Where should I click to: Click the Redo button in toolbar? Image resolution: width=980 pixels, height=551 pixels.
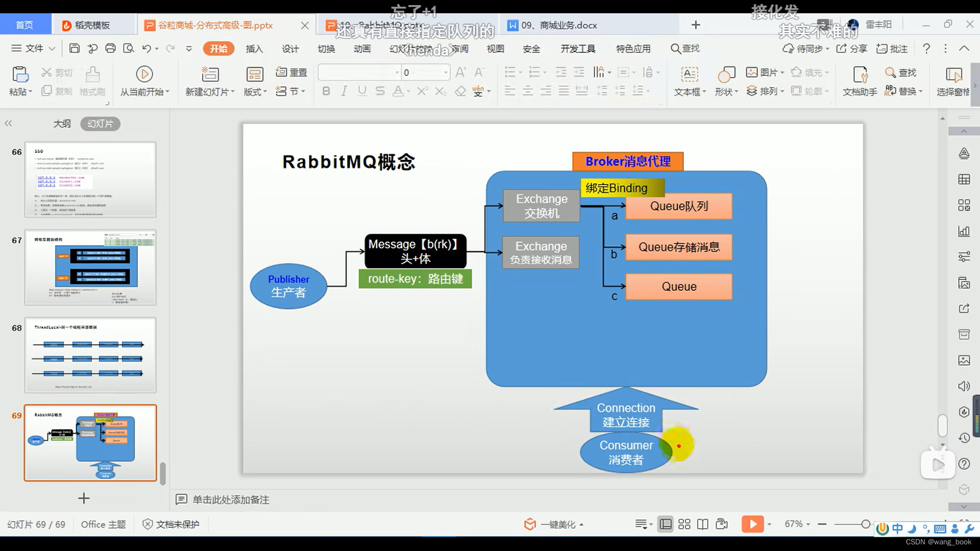click(x=171, y=48)
